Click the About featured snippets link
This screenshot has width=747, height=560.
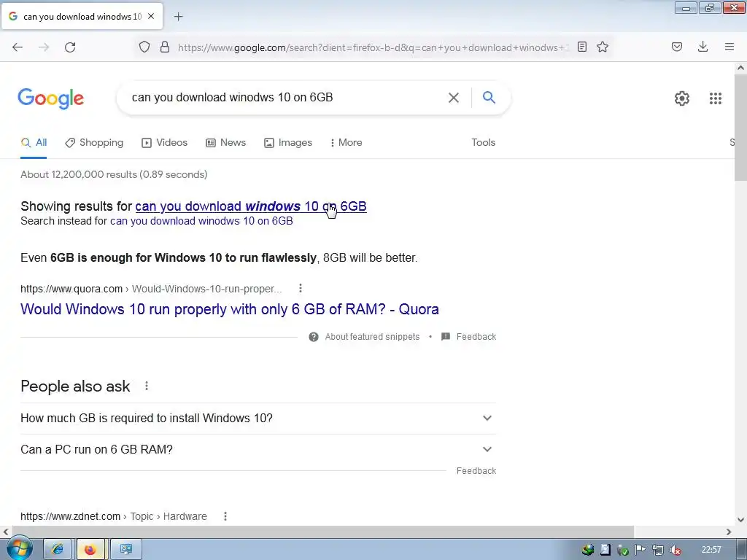[x=372, y=337]
